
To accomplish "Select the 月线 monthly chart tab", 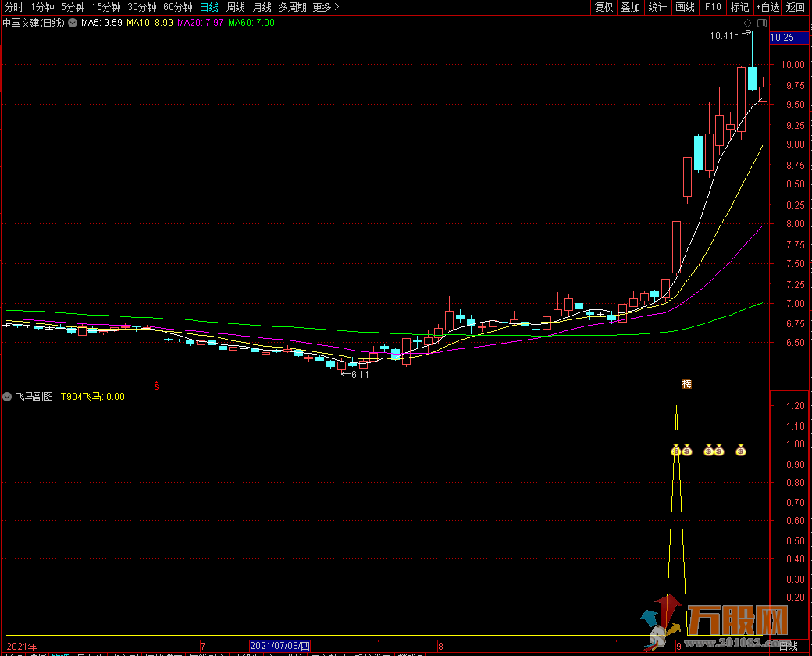I will (x=262, y=7).
